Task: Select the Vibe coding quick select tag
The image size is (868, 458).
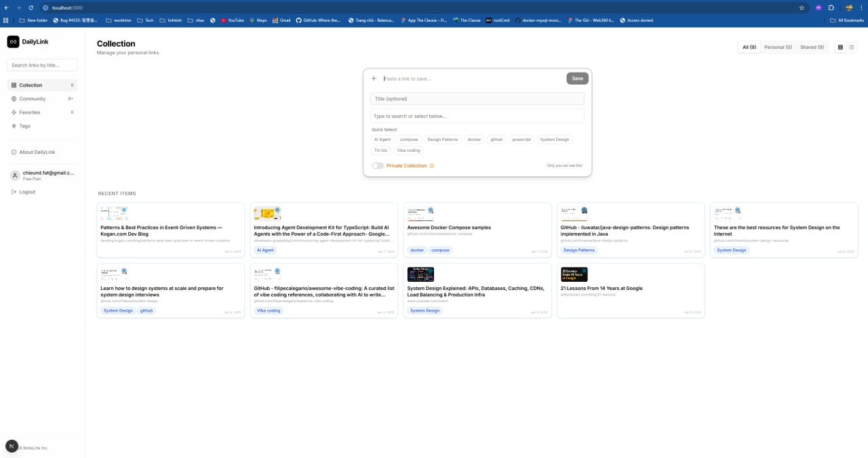Action: [x=408, y=150]
